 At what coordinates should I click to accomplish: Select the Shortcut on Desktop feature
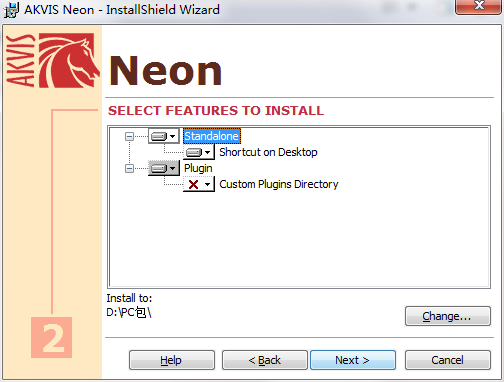[x=268, y=152]
